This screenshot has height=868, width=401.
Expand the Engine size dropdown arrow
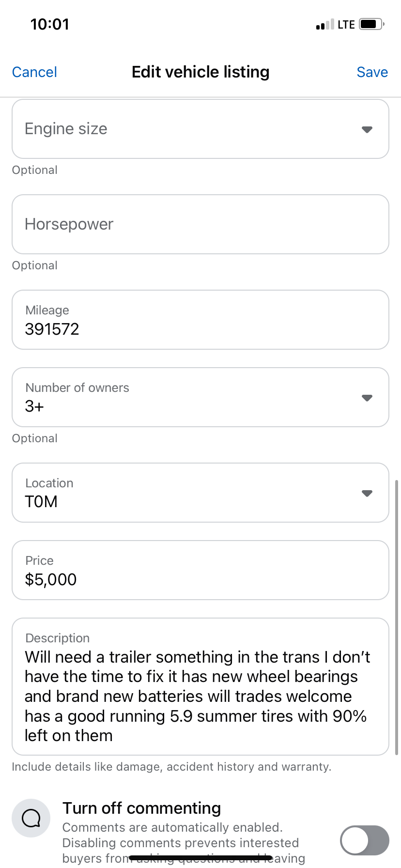click(x=367, y=129)
